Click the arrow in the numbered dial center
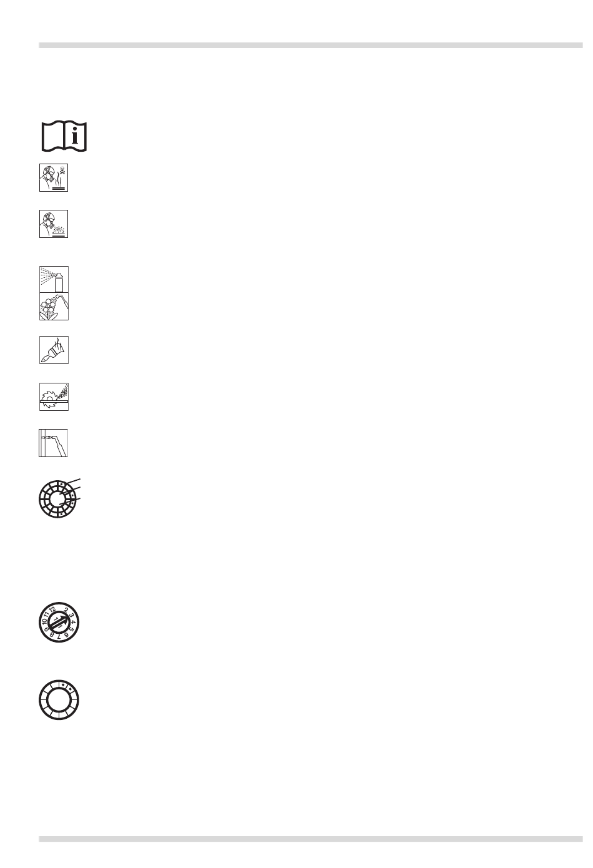 [59, 622]
